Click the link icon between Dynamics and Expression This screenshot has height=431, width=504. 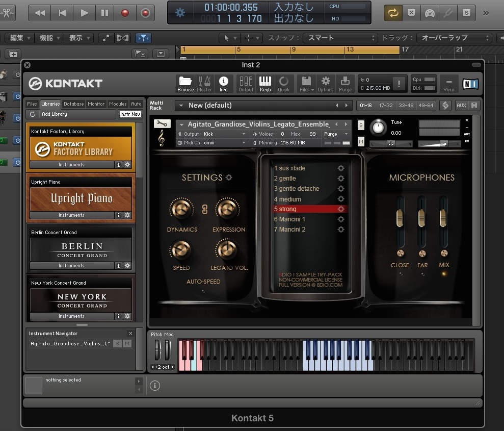click(205, 210)
